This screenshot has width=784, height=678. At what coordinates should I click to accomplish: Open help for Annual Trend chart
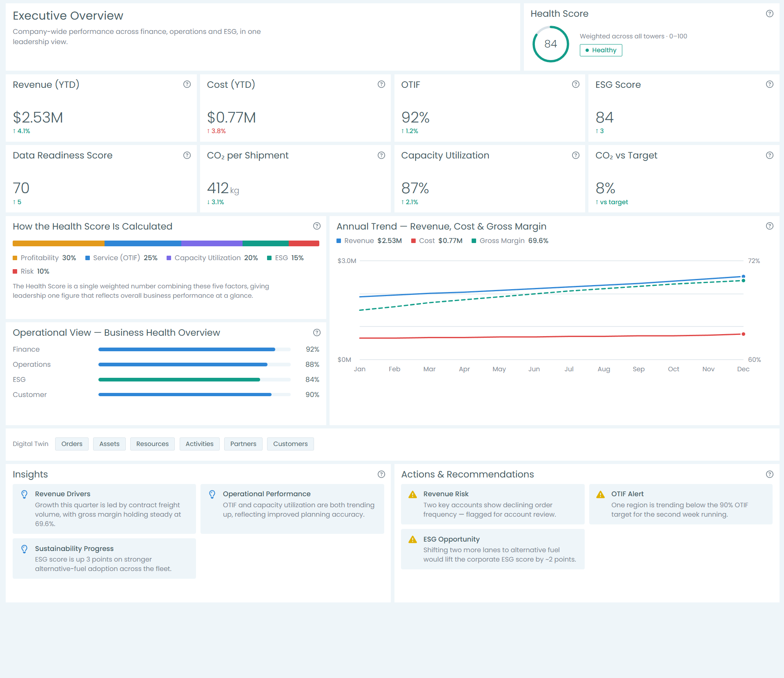[769, 226]
